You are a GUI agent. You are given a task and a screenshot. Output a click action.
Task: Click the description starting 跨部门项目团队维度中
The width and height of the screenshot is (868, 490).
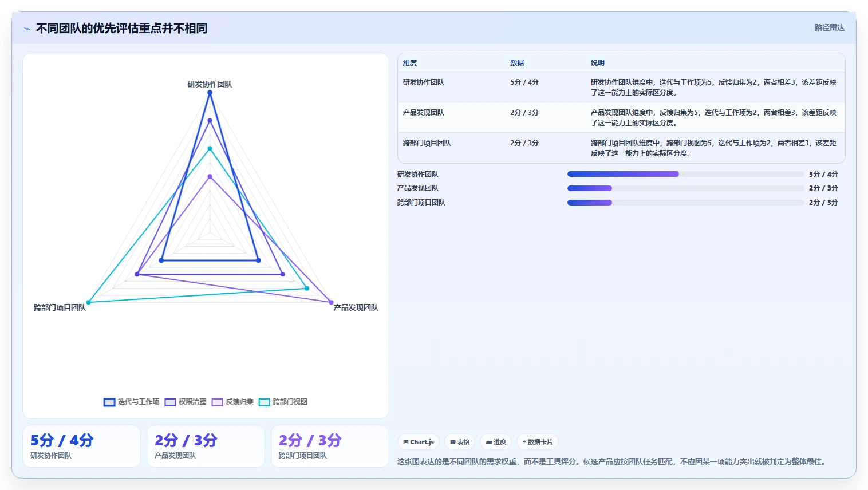pyautogui.click(x=713, y=148)
